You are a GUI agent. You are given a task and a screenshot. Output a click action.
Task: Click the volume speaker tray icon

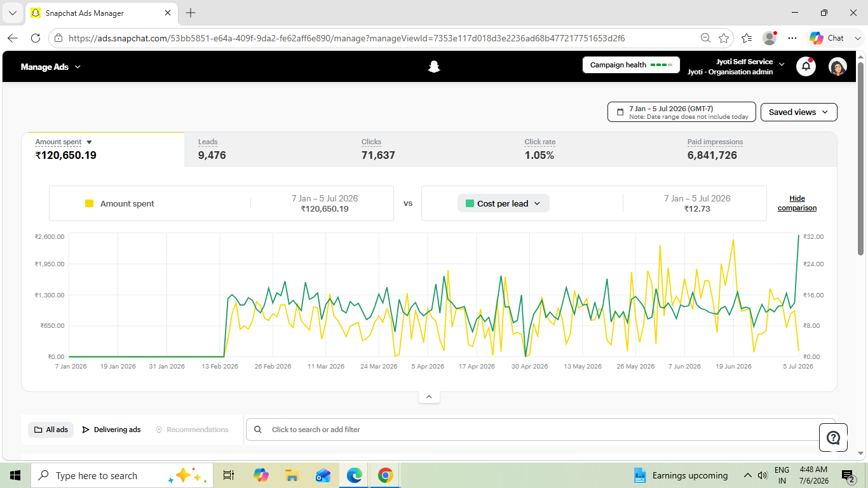763,475
